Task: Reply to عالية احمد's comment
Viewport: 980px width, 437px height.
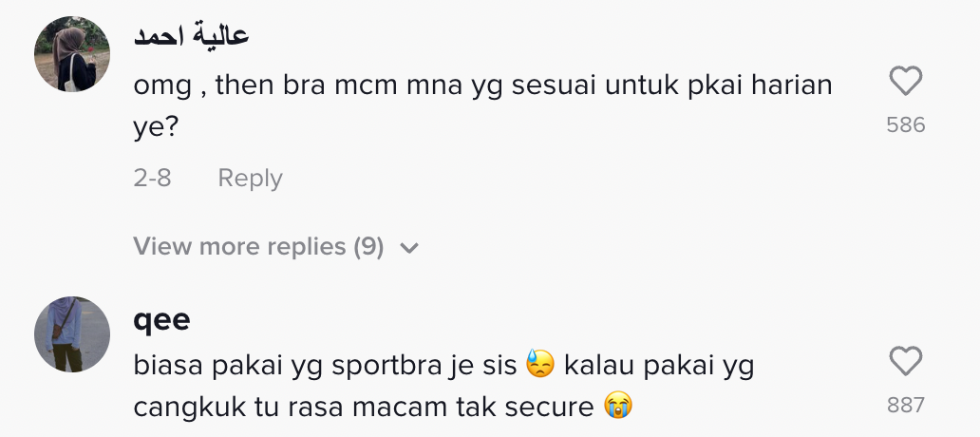Action: pos(250,178)
